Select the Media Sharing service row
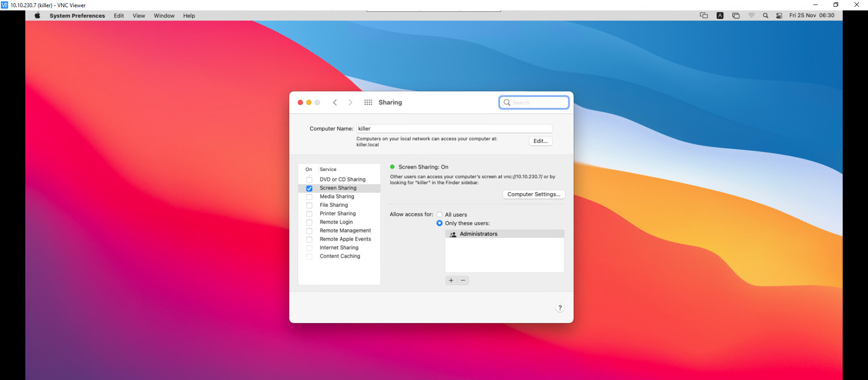This screenshot has width=868, height=380. tap(339, 197)
